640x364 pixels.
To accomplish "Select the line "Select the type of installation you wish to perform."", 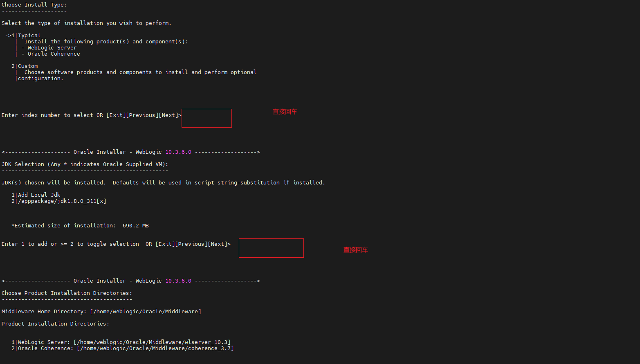I will [86, 23].
